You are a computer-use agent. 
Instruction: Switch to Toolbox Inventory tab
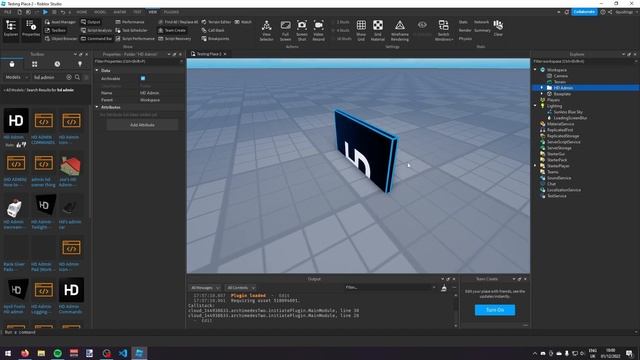35,64
